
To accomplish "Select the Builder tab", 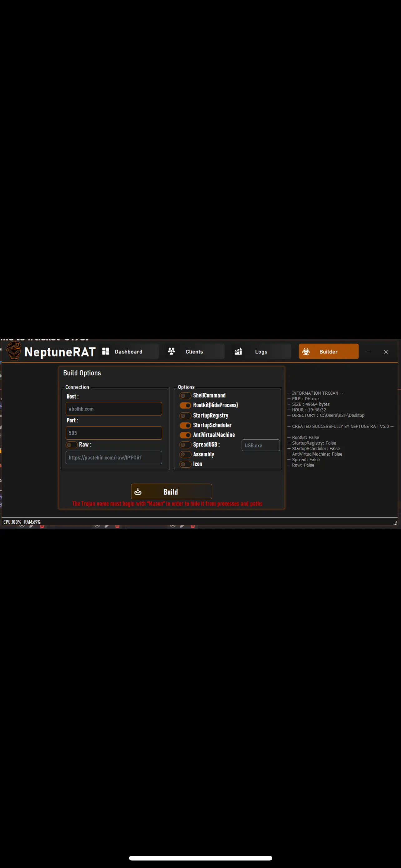I will [x=329, y=352].
